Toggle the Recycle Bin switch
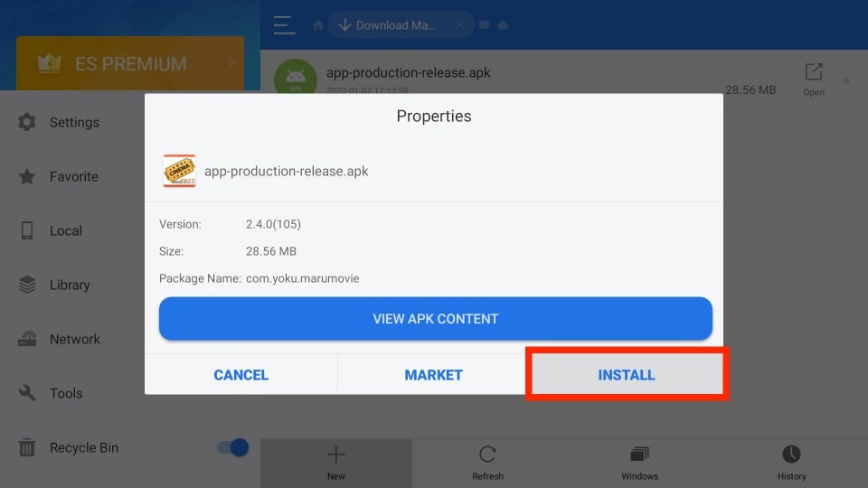Screen dimensions: 868x488 pos(232,447)
